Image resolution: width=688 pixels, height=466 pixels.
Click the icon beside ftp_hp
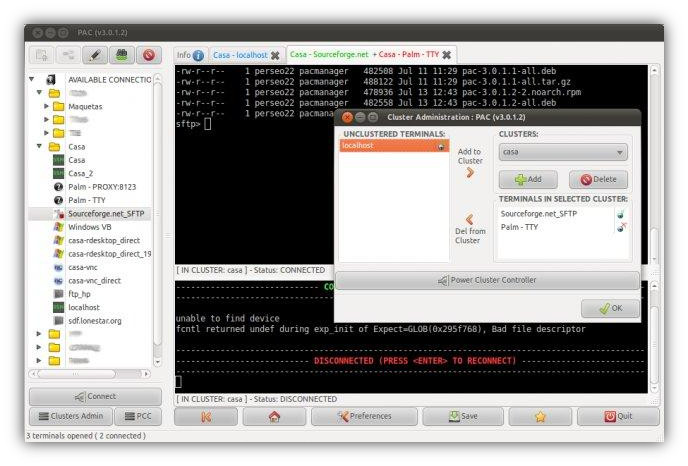pyautogui.click(x=58, y=294)
